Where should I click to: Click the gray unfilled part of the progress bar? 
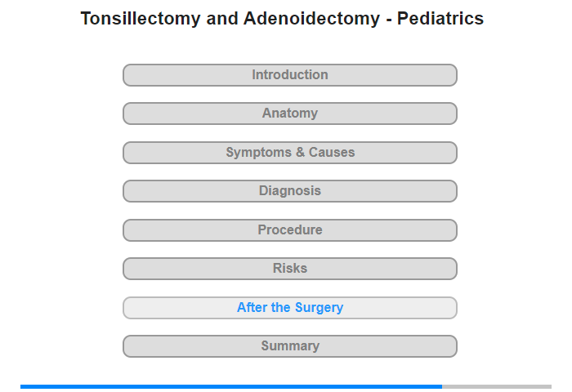[497, 386]
